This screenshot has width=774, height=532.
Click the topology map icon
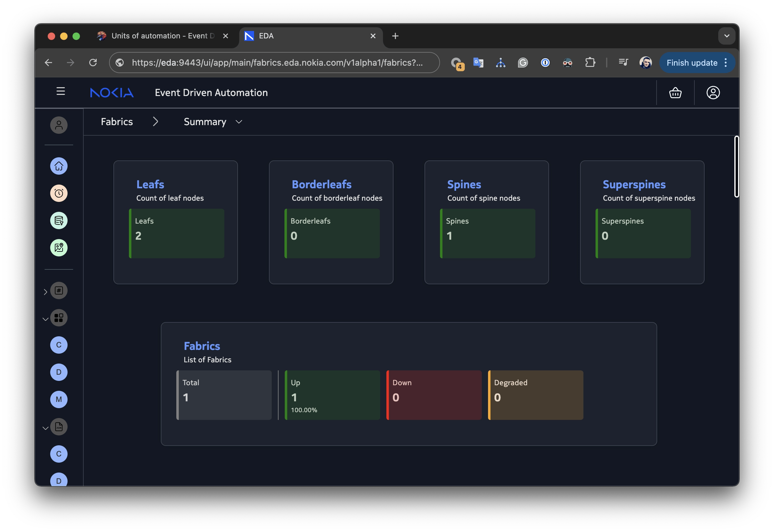pos(59,248)
